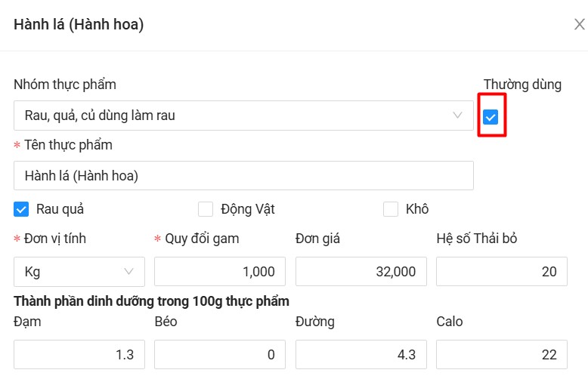Click the Đơn giá field showing 32,000
This screenshot has width=588, height=376.
tap(361, 272)
